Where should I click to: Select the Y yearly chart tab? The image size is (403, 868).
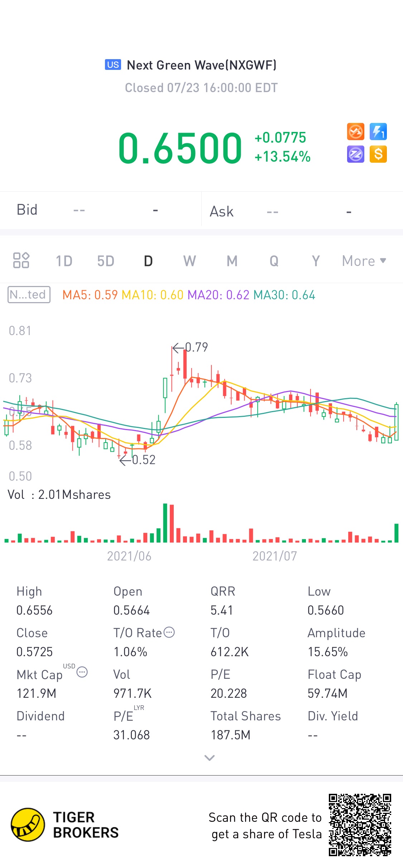click(316, 261)
